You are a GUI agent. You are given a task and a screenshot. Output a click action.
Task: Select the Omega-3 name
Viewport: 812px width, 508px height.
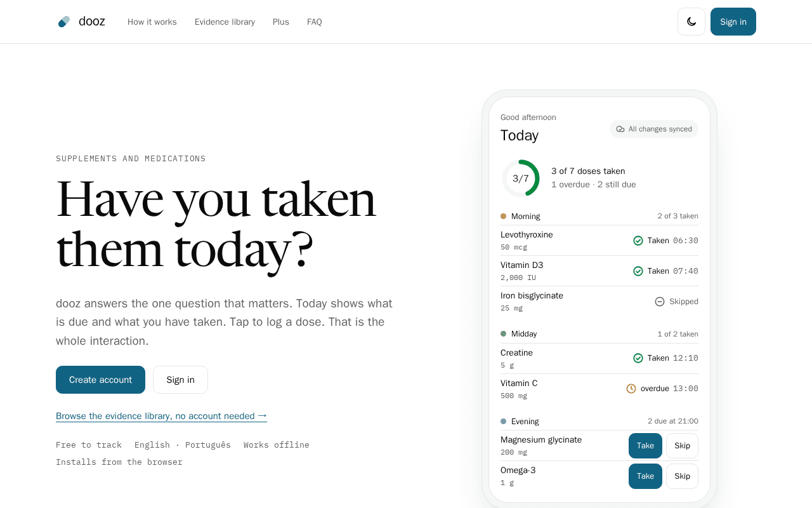pyautogui.click(x=518, y=471)
